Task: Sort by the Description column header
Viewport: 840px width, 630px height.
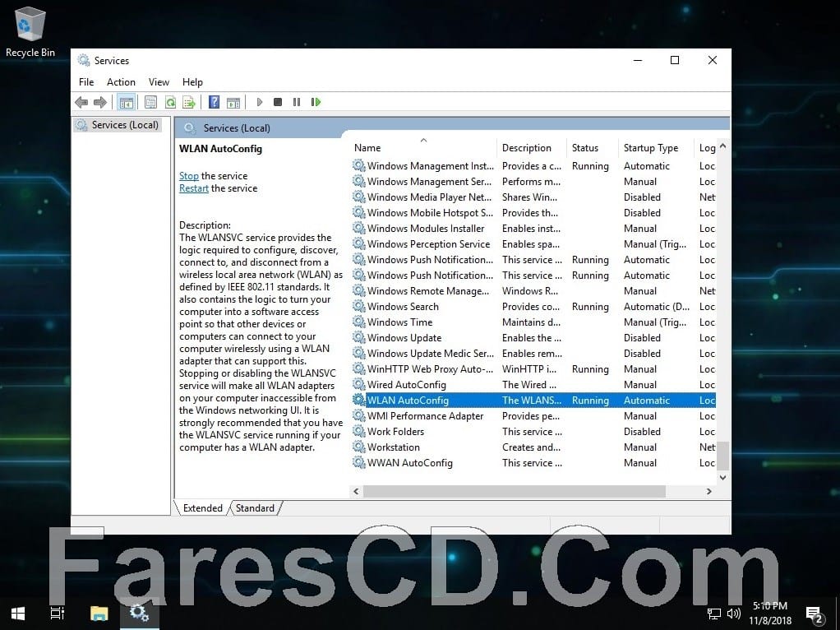Action: point(532,147)
